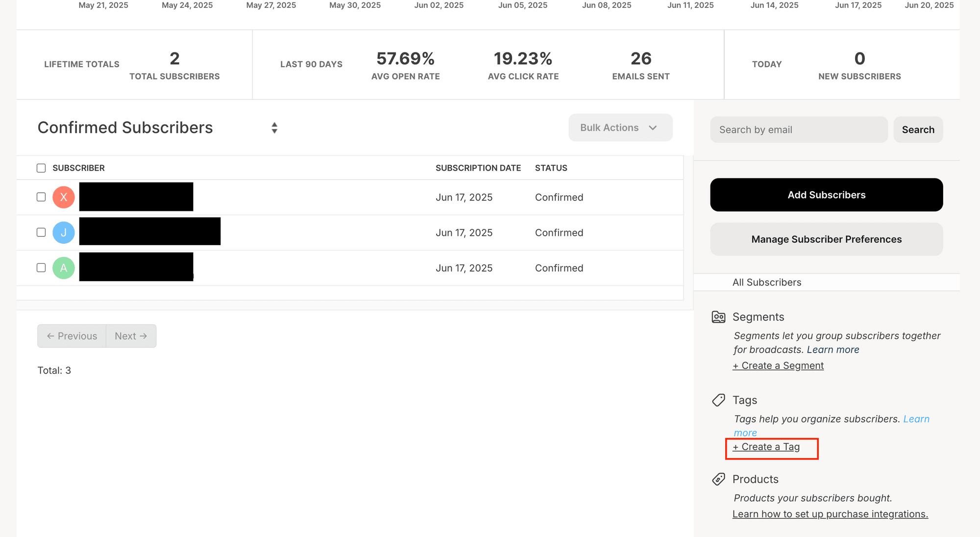The image size is (980, 537).
Task: Click the May 21, 2025 chart axis label
Action: click(x=103, y=5)
